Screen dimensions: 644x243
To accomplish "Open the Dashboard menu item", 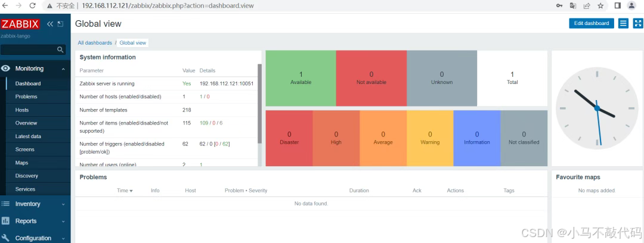I will tap(28, 83).
